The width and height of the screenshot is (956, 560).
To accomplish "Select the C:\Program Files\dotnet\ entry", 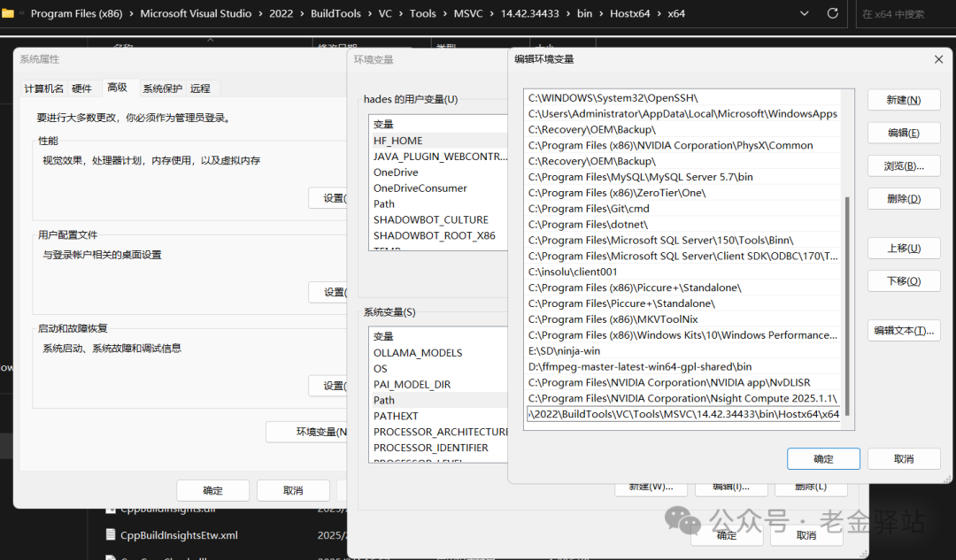I will 682,224.
